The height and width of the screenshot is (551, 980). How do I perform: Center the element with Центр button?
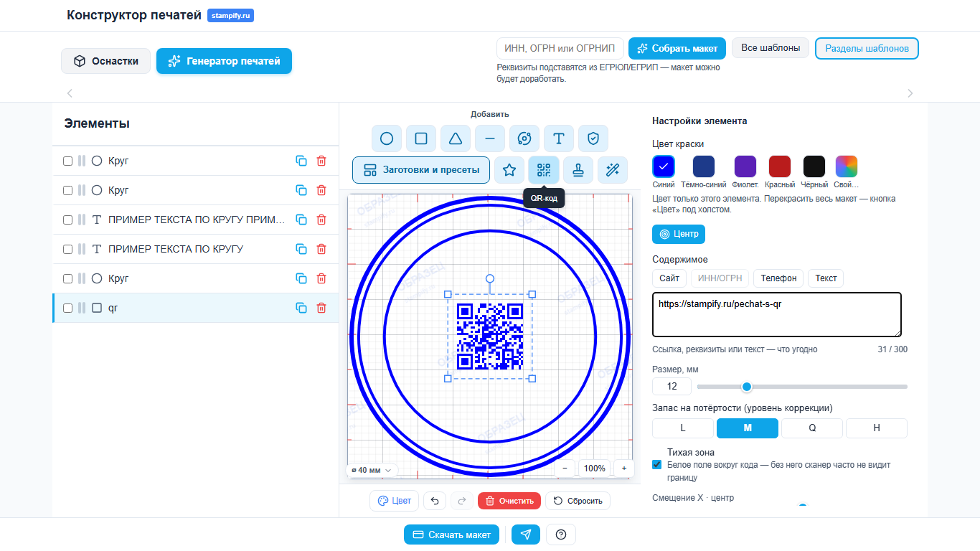coord(679,234)
